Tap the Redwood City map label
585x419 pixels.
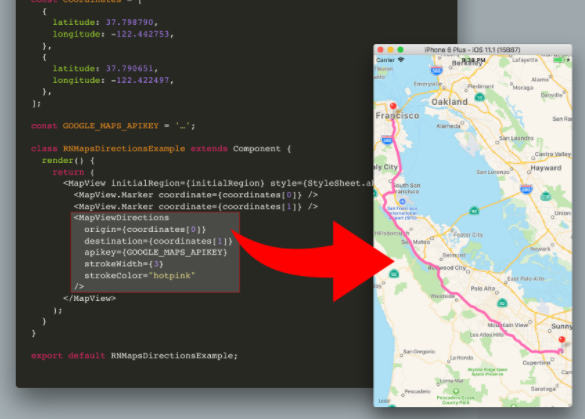447,268
